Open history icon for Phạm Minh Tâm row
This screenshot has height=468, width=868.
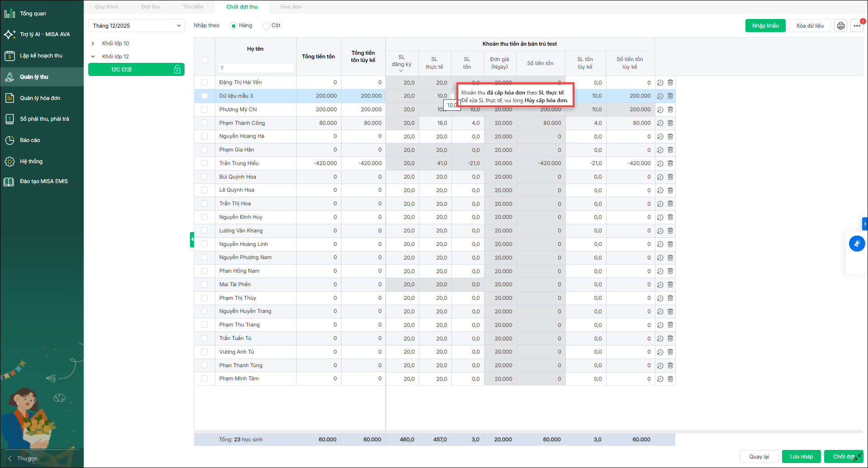(660, 379)
